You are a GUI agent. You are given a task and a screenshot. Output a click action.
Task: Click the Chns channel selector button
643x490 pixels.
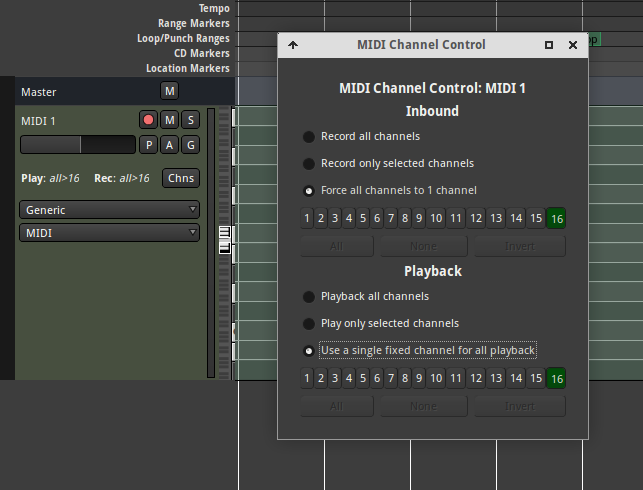(x=181, y=178)
